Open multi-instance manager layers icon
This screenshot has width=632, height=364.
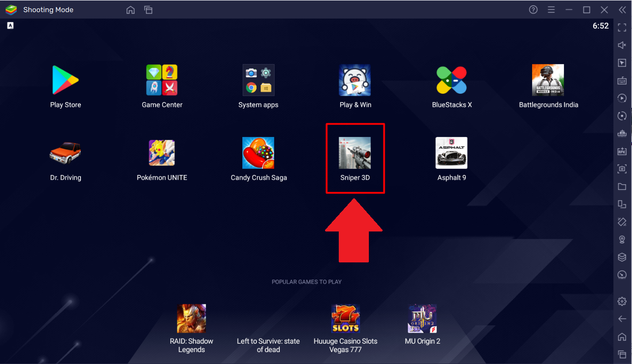point(622,257)
